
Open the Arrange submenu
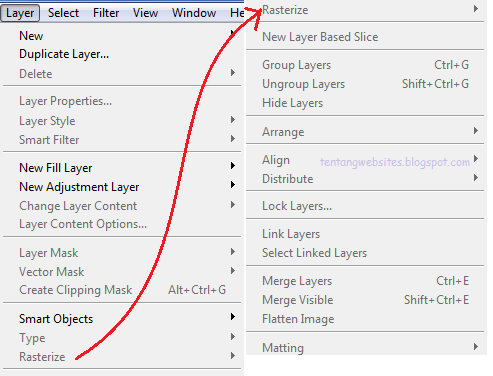click(x=365, y=132)
